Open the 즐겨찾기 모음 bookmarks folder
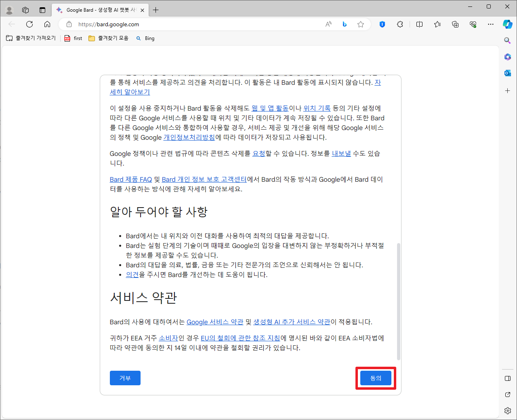 click(108, 38)
